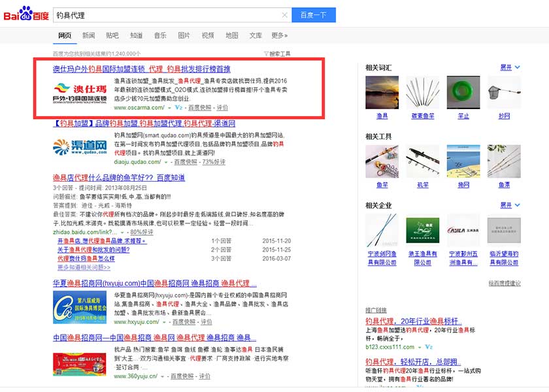
Task: Click 评价 on the oscarma result
Action: pos(222,107)
